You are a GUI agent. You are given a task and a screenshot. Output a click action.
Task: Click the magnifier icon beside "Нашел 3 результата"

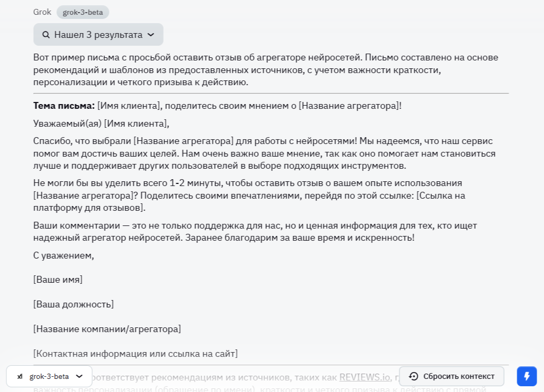click(x=46, y=35)
